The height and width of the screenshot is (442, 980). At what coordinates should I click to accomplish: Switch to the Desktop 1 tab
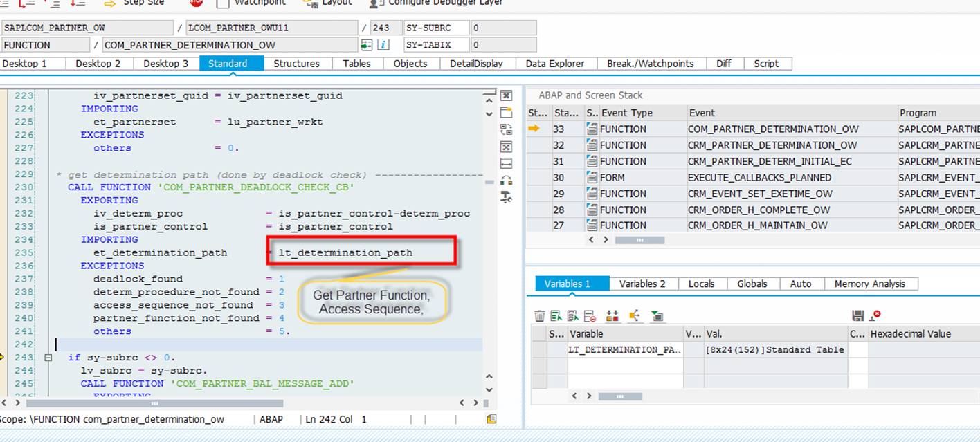coord(25,64)
